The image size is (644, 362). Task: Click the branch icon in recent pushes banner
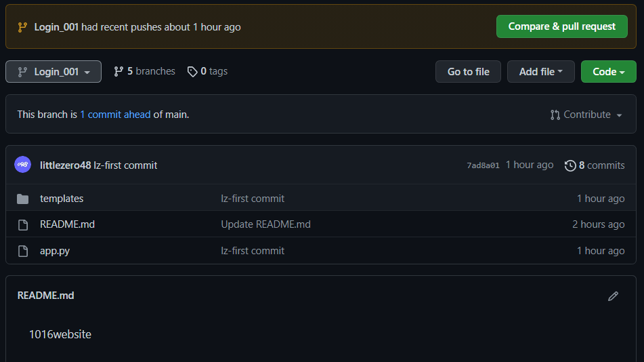[x=22, y=27]
